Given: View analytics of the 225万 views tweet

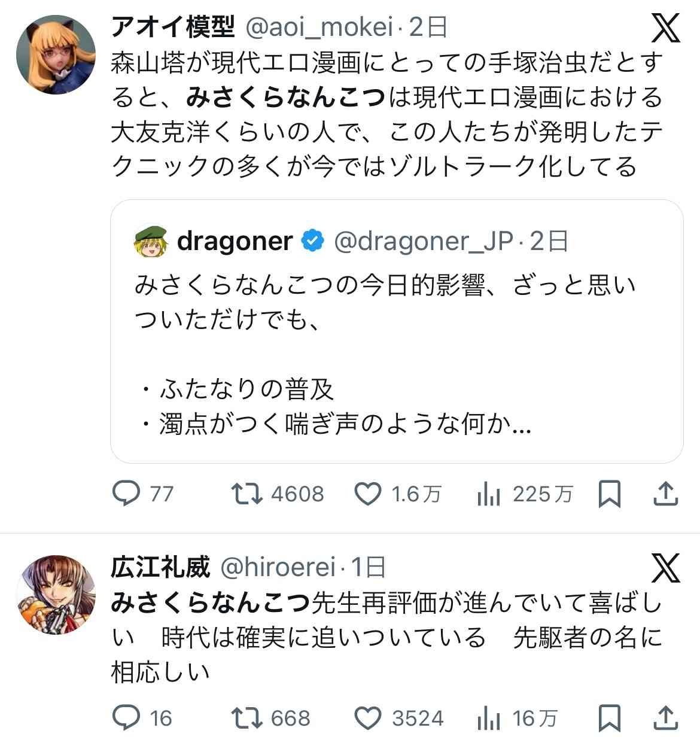Looking at the screenshot, I should (x=489, y=494).
